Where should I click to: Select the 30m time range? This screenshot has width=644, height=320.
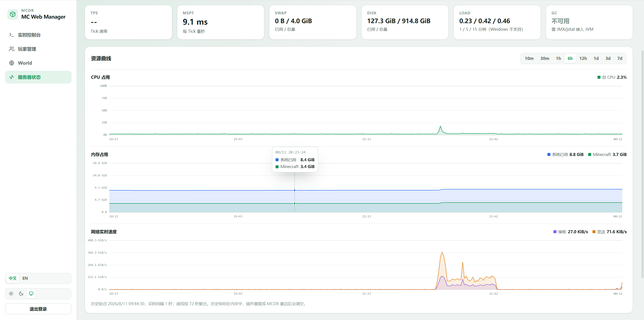[x=545, y=58]
